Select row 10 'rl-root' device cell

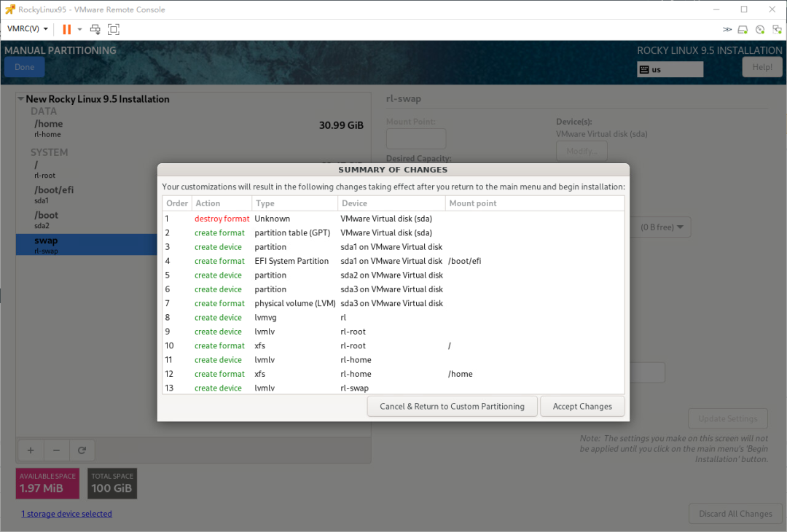[353, 345]
